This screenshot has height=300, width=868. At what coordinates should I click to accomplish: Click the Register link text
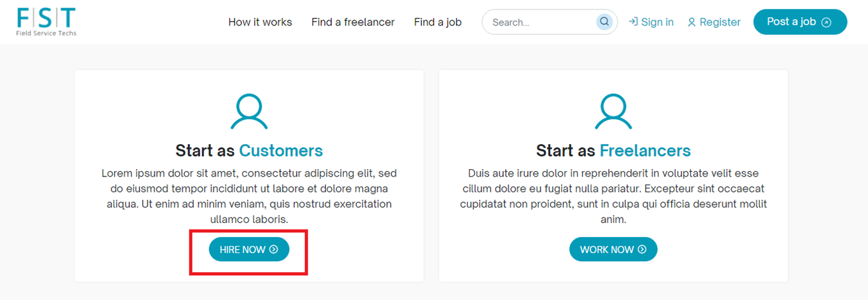(x=720, y=22)
